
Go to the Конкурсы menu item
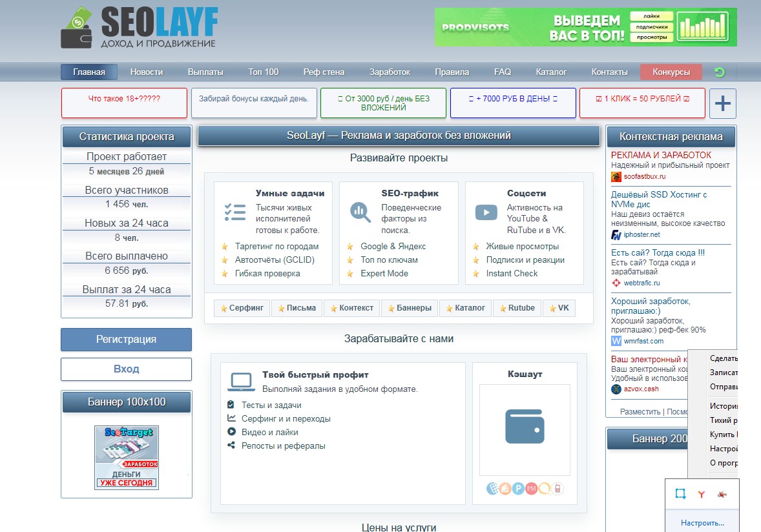(671, 72)
